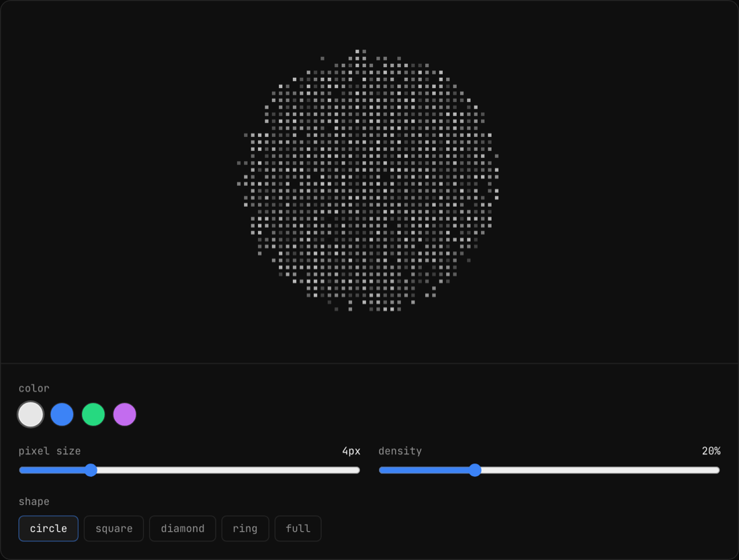Click the pixel size label
The width and height of the screenshot is (739, 560).
point(50,451)
